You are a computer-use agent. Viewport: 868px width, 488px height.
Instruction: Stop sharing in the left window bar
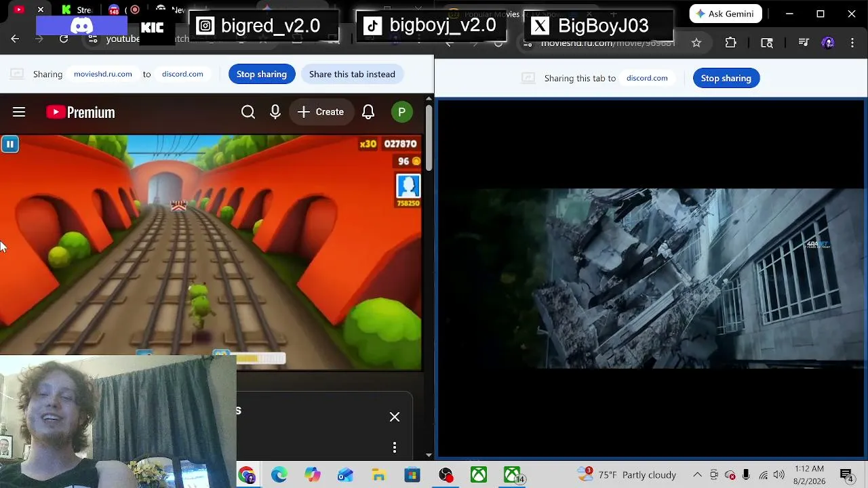262,74
